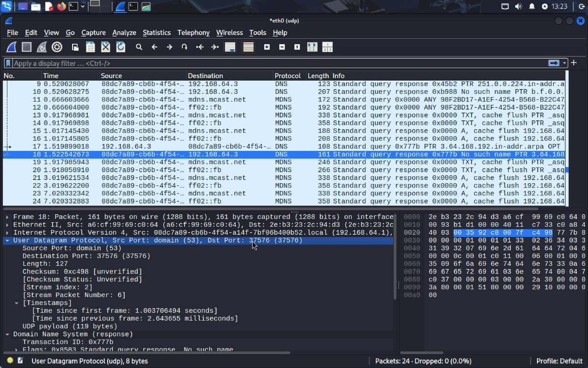Go forward in packet history
The image size is (588, 368).
pos(170,47)
